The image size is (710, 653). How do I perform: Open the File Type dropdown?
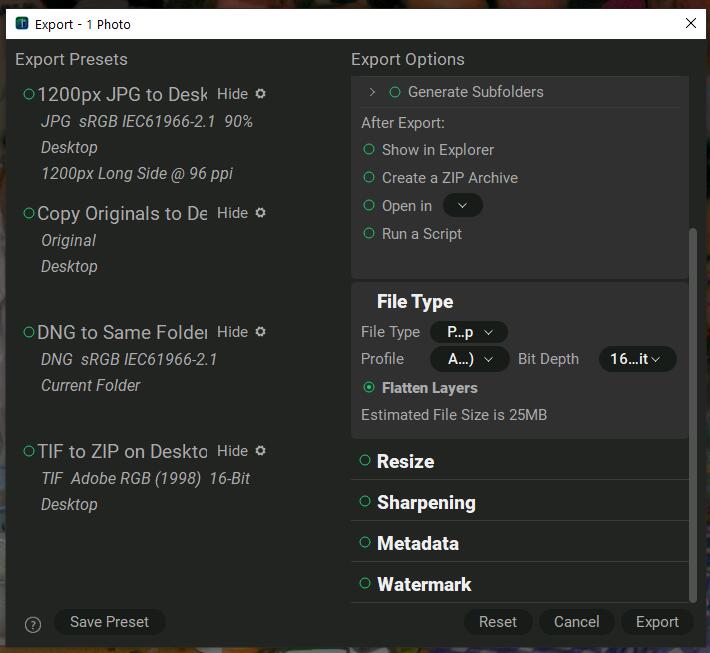(469, 332)
